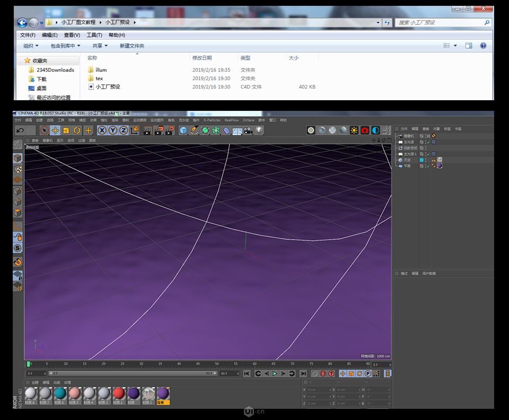
Task: Select the Move tool in the toolbar
Action: point(56,130)
